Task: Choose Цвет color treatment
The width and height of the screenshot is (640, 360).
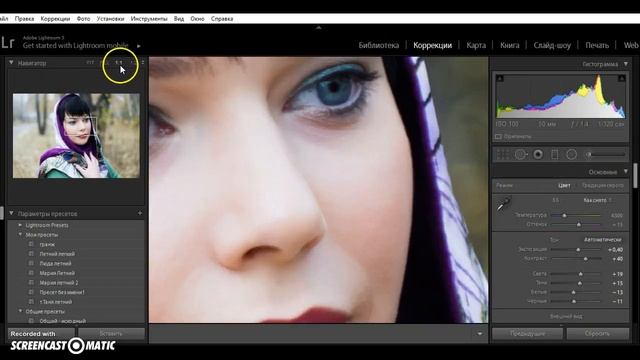Action: pyautogui.click(x=564, y=185)
